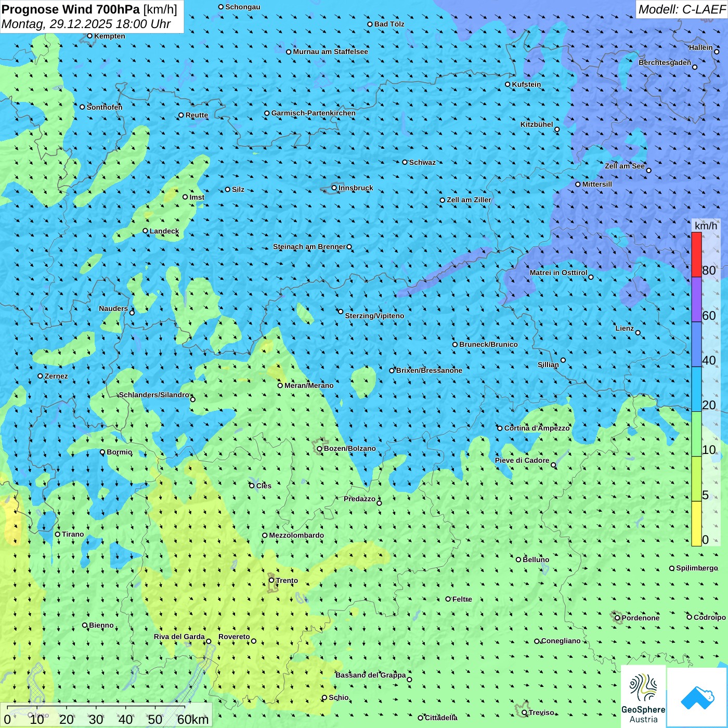Click the title 'Prognose Wind 700hPa'
The image size is (728, 728).
(71, 9)
